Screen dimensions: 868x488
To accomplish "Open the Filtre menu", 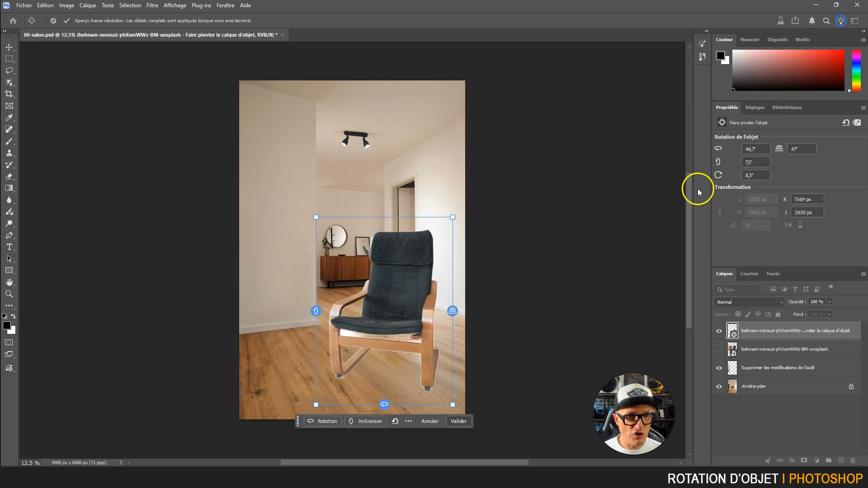I will click(152, 5).
